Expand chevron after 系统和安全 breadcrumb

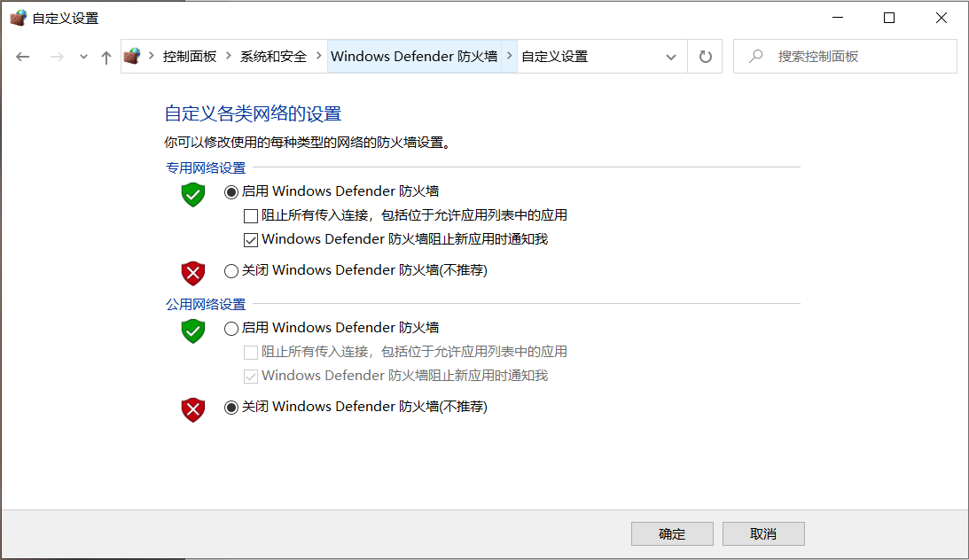tap(319, 56)
